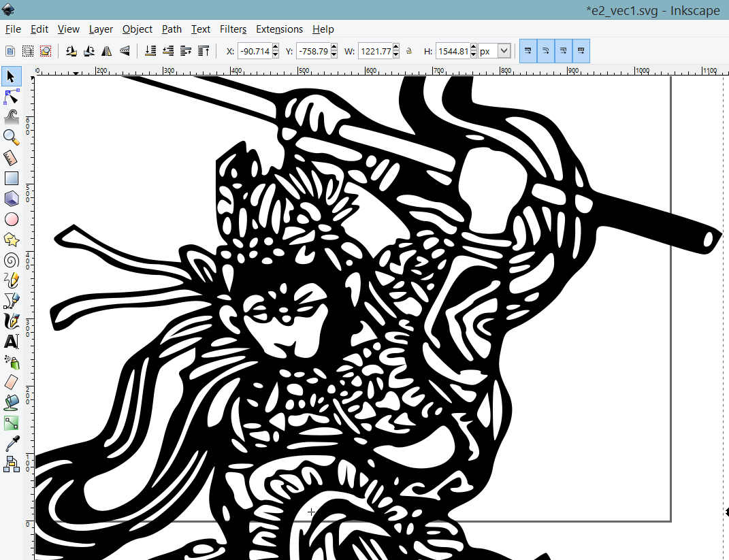
Task: Select the Node edit tool
Action: (x=11, y=97)
